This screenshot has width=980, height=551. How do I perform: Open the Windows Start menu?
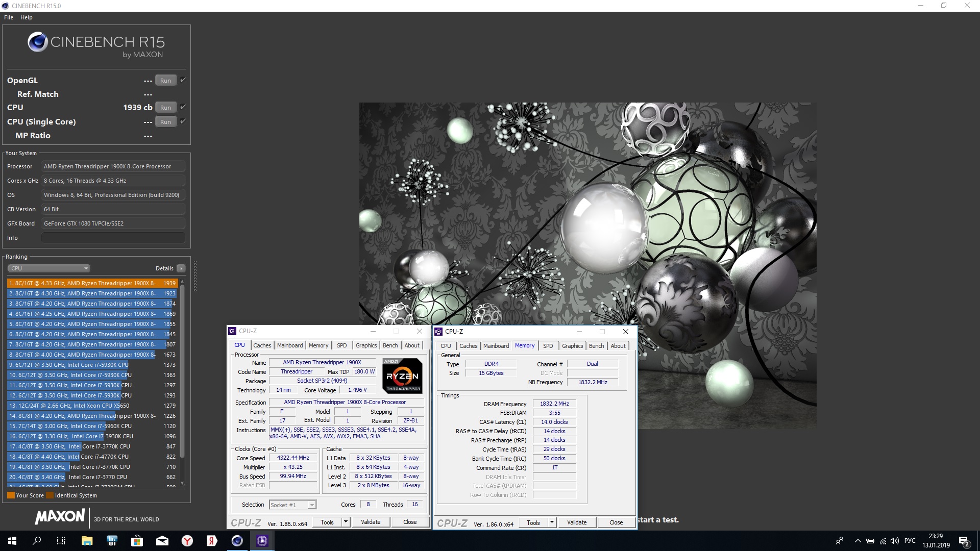click(12, 541)
